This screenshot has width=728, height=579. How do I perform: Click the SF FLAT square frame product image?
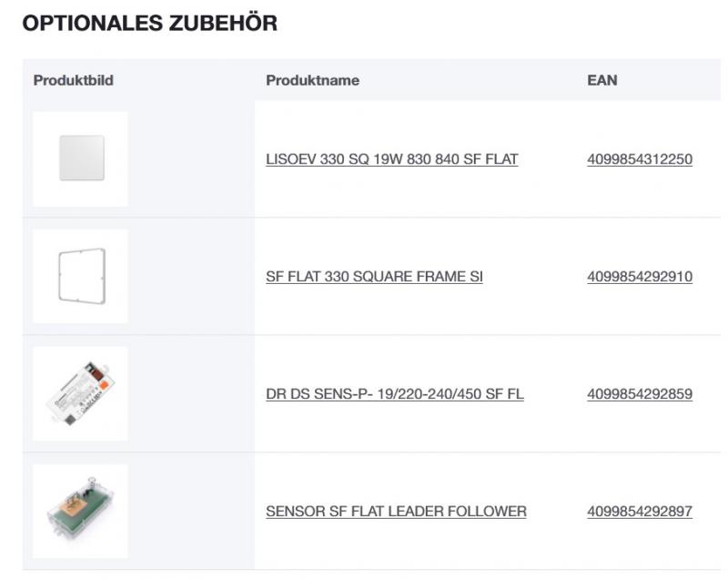[x=81, y=277]
